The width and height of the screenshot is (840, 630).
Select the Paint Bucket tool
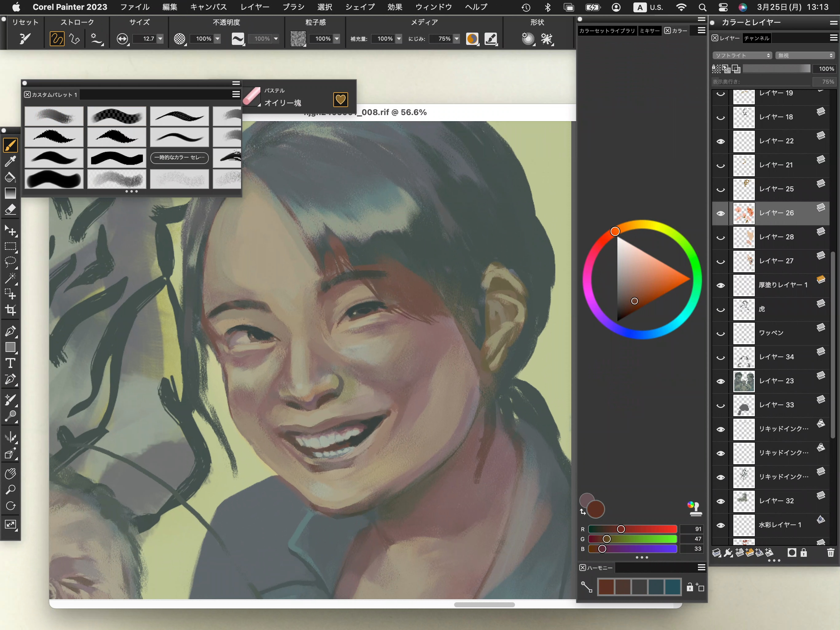[10, 177]
